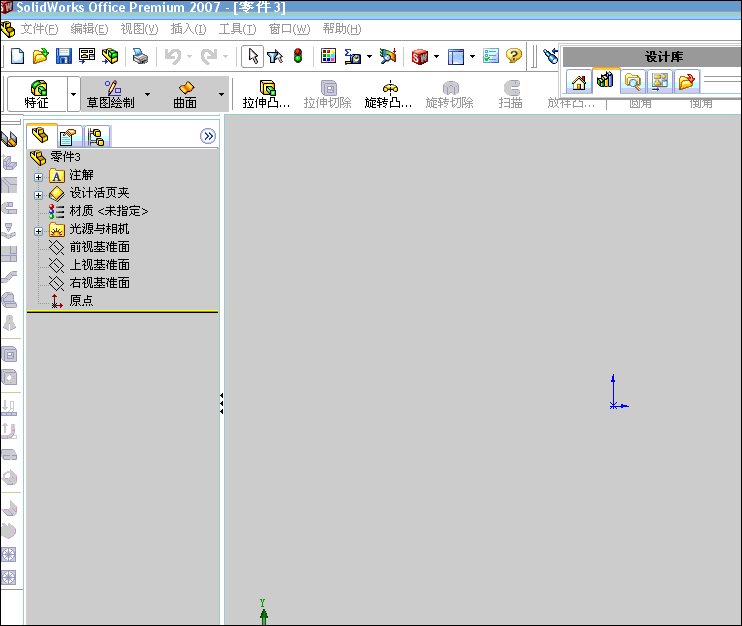
Task: Click the Rebuild traffic light icon
Action: pyautogui.click(x=298, y=56)
